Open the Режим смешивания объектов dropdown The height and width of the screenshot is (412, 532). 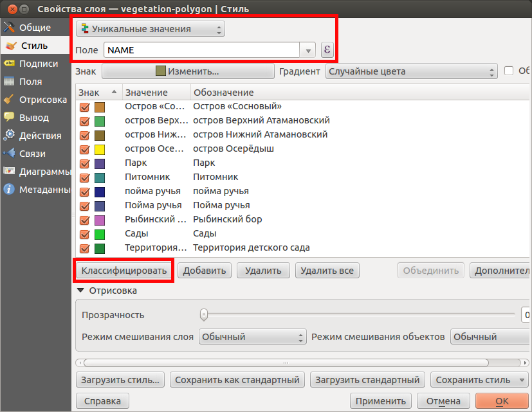491,337
